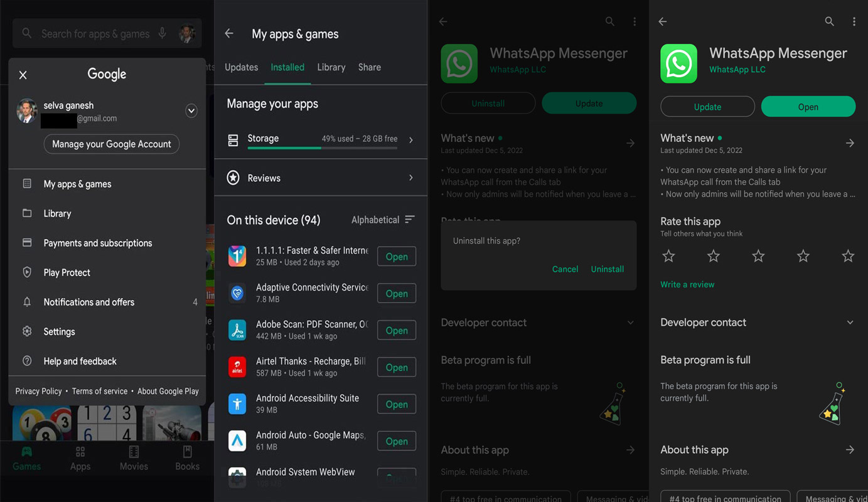The image size is (868, 502).
Task: Click Android Auto app icon
Action: point(237,441)
